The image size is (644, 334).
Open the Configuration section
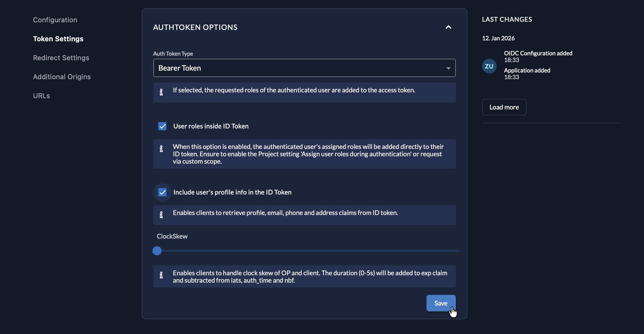[x=55, y=20]
